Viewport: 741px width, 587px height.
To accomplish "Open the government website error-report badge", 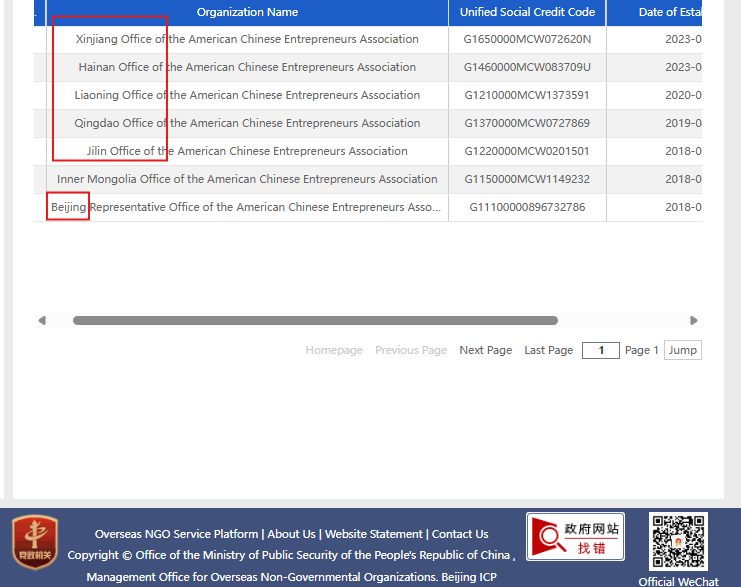I will pyautogui.click(x=575, y=536).
